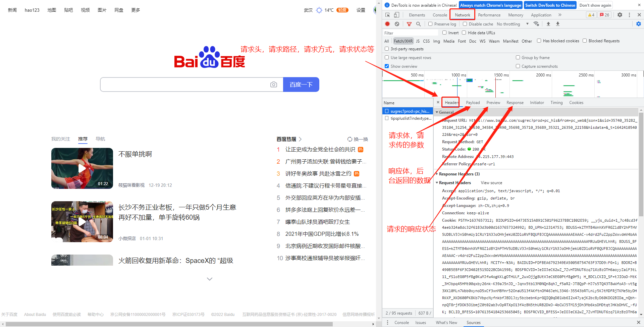Toggle the red filter funnel icon

tap(409, 24)
